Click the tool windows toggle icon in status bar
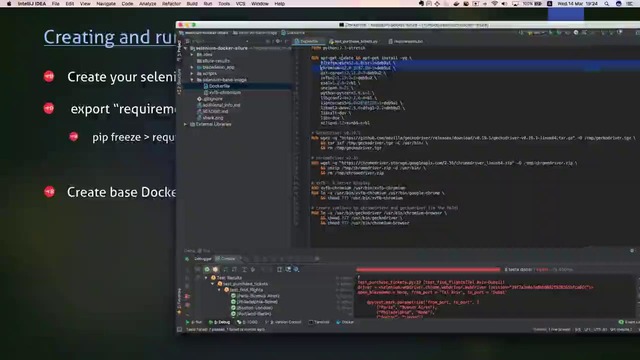Image resolution: width=640 pixels, height=360 pixels. tap(180, 329)
